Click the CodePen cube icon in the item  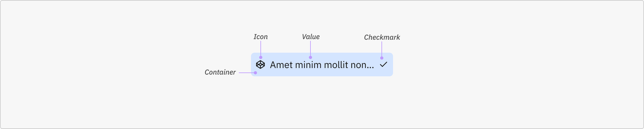[260, 64]
